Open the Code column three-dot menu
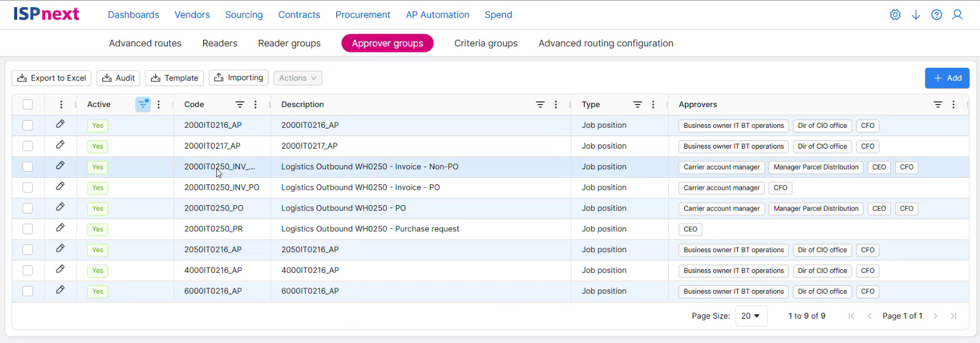The width and height of the screenshot is (980, 343). pos(255,105)
